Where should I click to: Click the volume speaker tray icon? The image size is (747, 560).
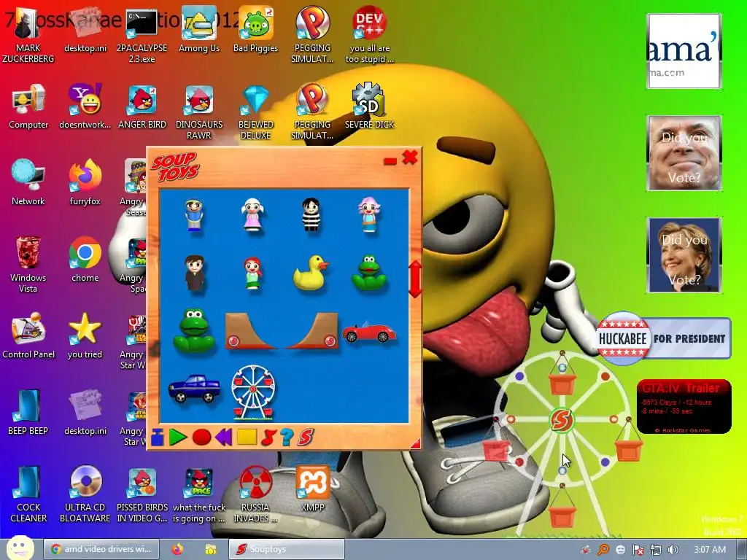673,550
